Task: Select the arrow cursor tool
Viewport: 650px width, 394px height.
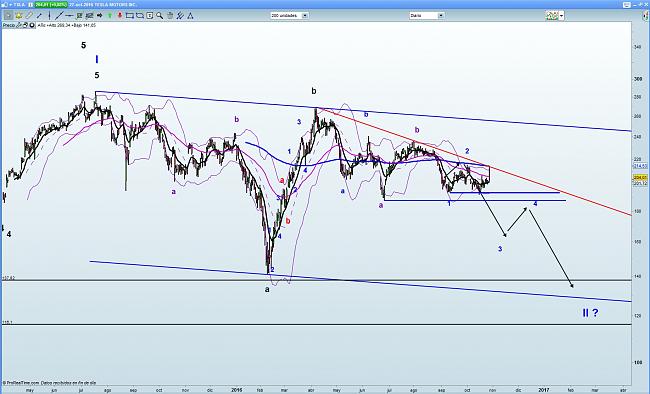Action: tap(8, 16)
